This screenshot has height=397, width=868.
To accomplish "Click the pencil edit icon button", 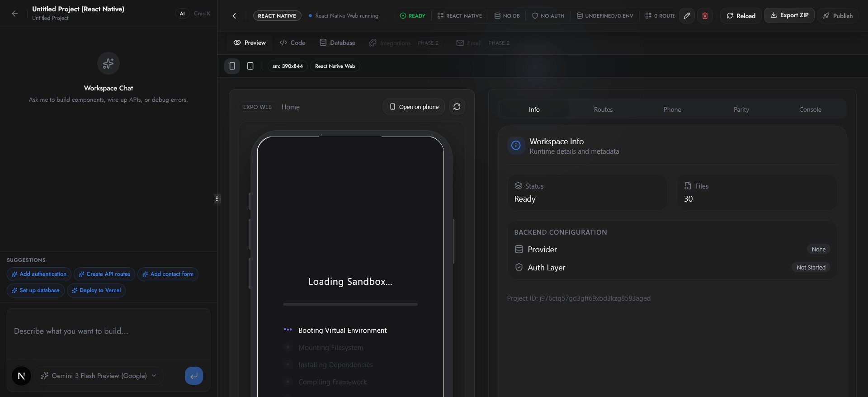I will click(687, 16).
